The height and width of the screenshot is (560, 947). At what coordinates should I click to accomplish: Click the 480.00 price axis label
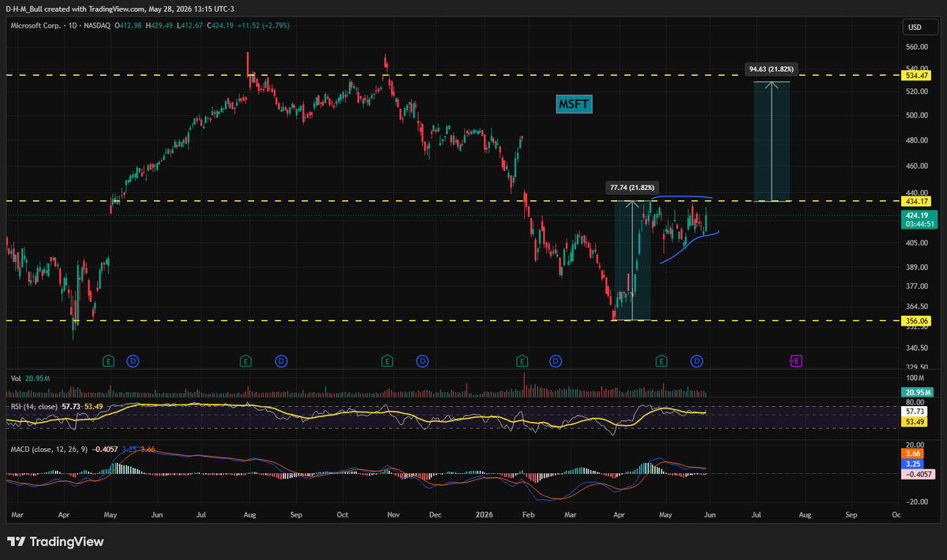(x=916, y=140)
